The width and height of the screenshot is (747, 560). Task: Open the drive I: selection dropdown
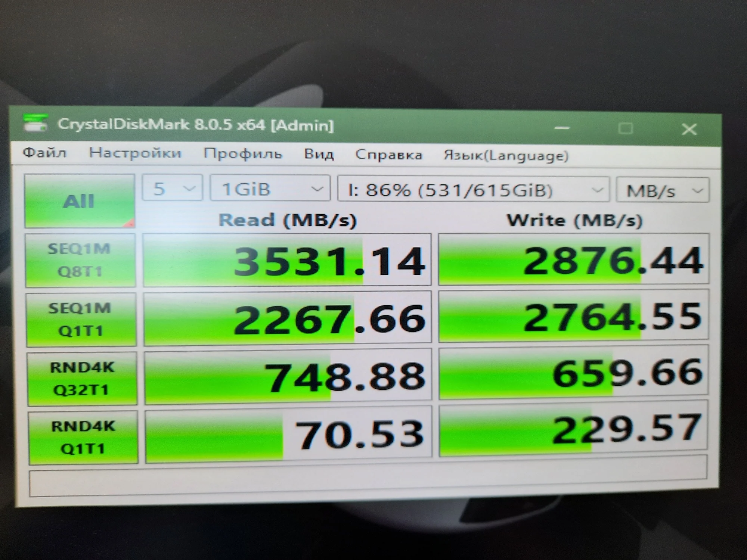tap(473, 190)
